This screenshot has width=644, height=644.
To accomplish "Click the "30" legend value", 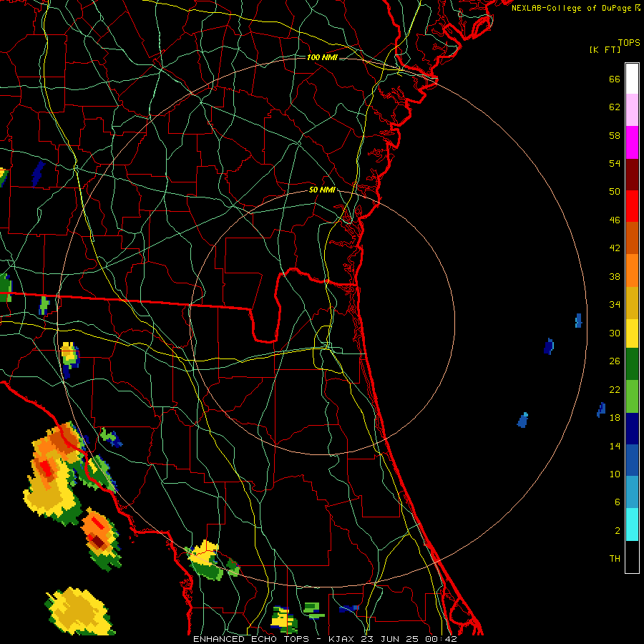I will 615,333.
